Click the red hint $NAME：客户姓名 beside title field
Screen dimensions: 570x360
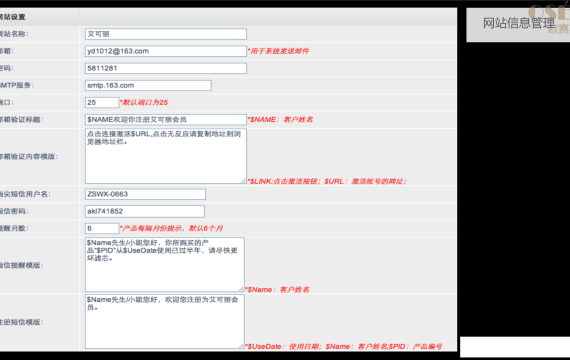280,120
